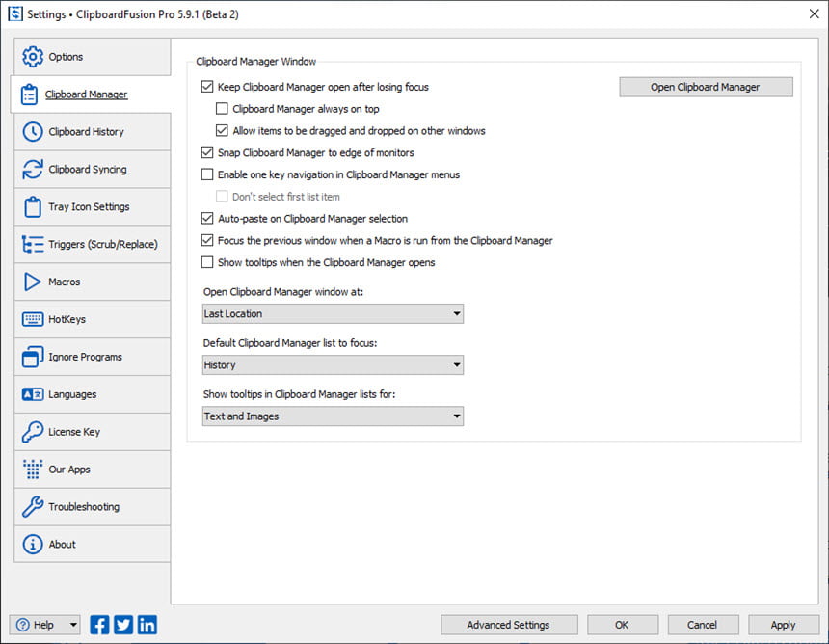The image size is (829, 644).
Task: Toggle Auto-paste on Clipboard Manager selection
Action: [207, 219]
